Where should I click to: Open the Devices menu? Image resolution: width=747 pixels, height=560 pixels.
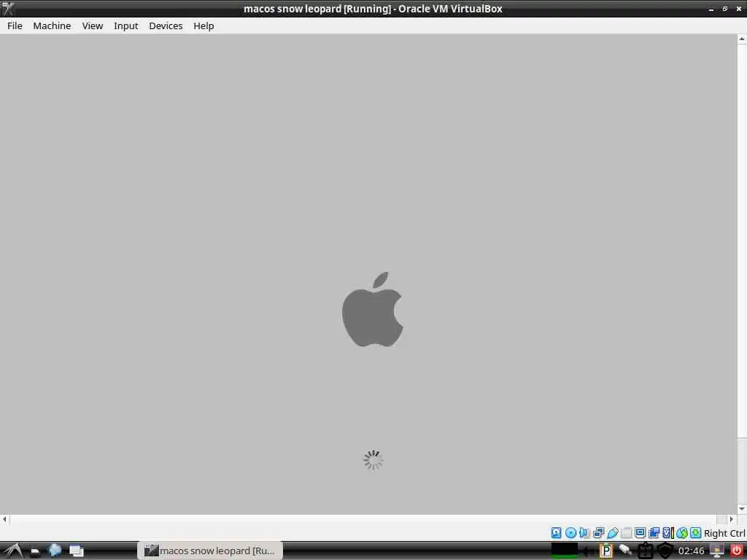coord(166,26)
